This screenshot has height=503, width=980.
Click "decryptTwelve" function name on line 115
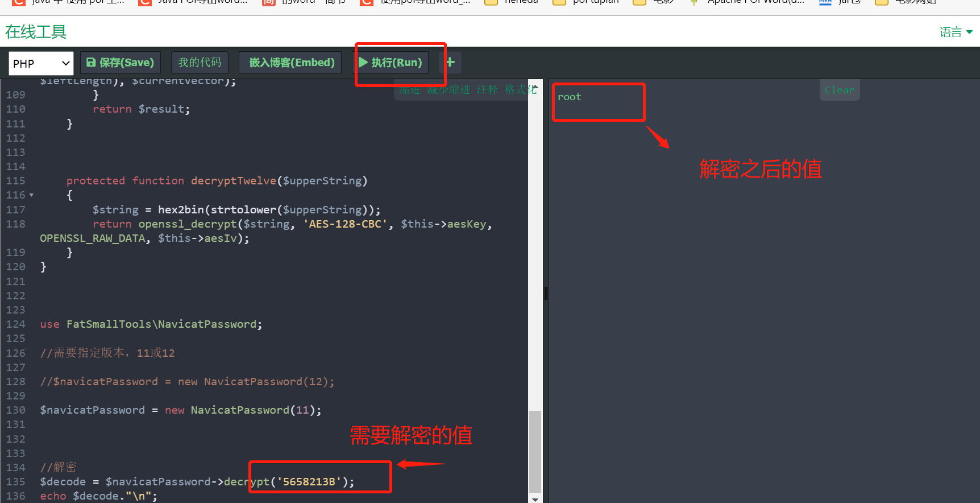[233, 181]
